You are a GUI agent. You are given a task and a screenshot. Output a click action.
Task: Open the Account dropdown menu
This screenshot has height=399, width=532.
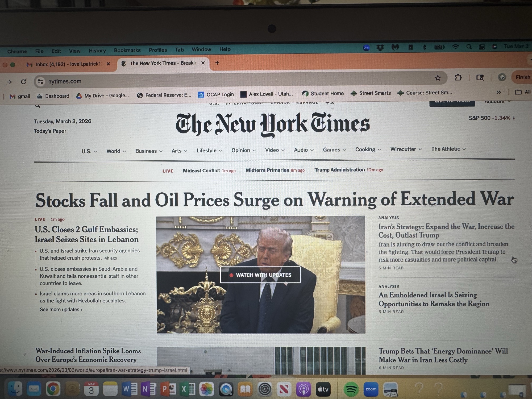click(497, 102)
